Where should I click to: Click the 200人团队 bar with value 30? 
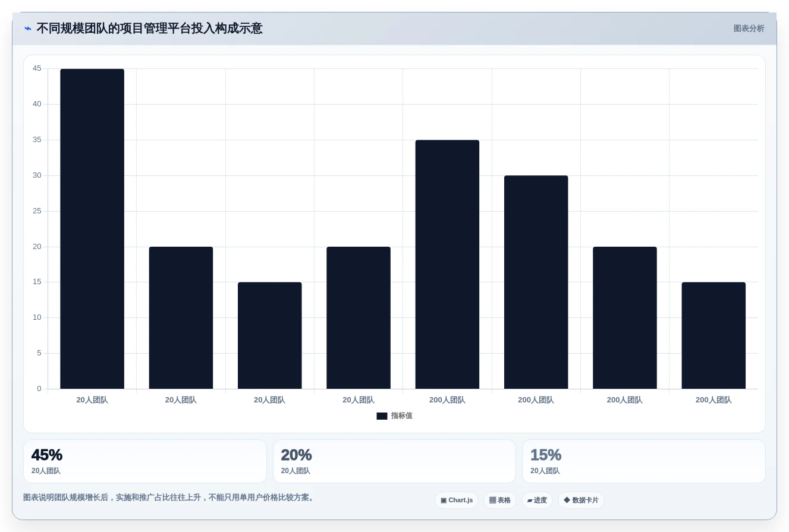coord(536,282)
